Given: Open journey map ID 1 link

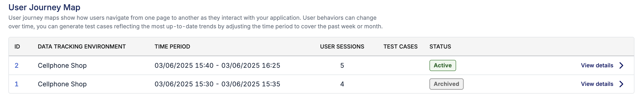Looking at the screenshot, I should [x=17, y=84].
